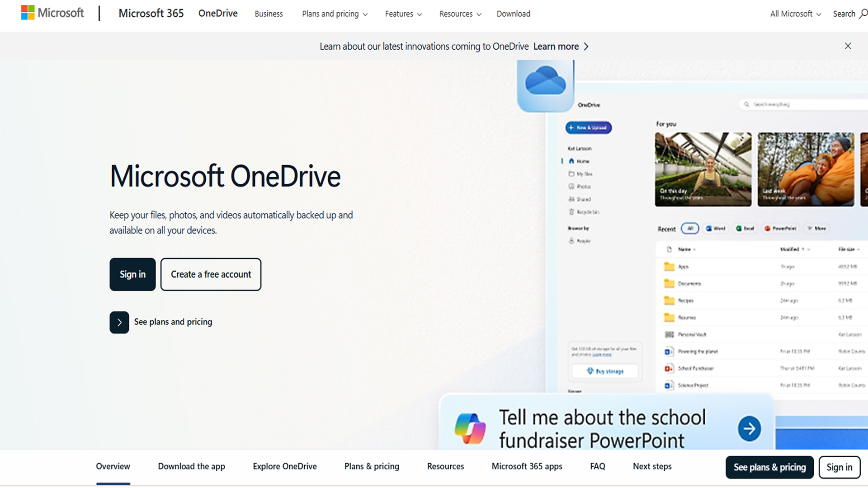
Task: Go to OneDrive header link
Action: coord(218,14)
